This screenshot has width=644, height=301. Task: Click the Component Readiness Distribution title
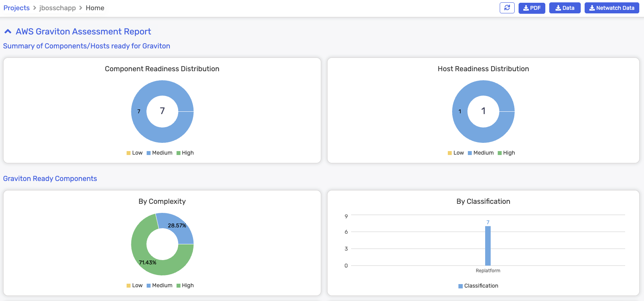point(162,69)
